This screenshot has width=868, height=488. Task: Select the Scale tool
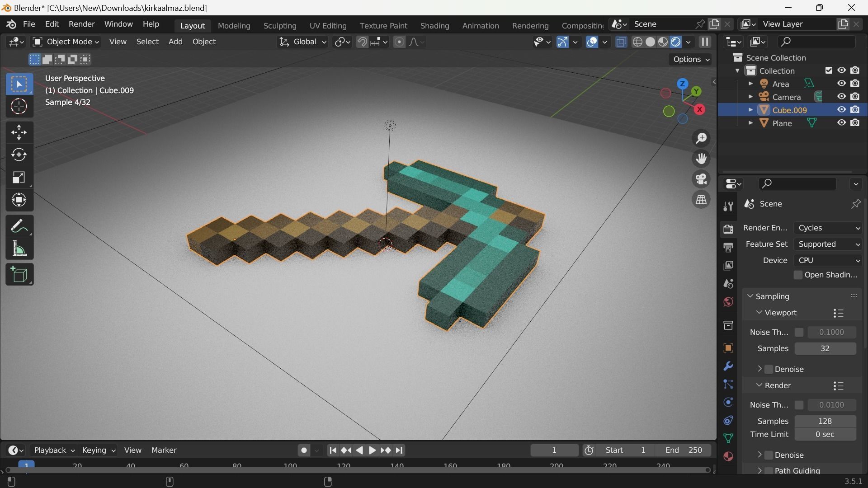(x=19, y=178)
